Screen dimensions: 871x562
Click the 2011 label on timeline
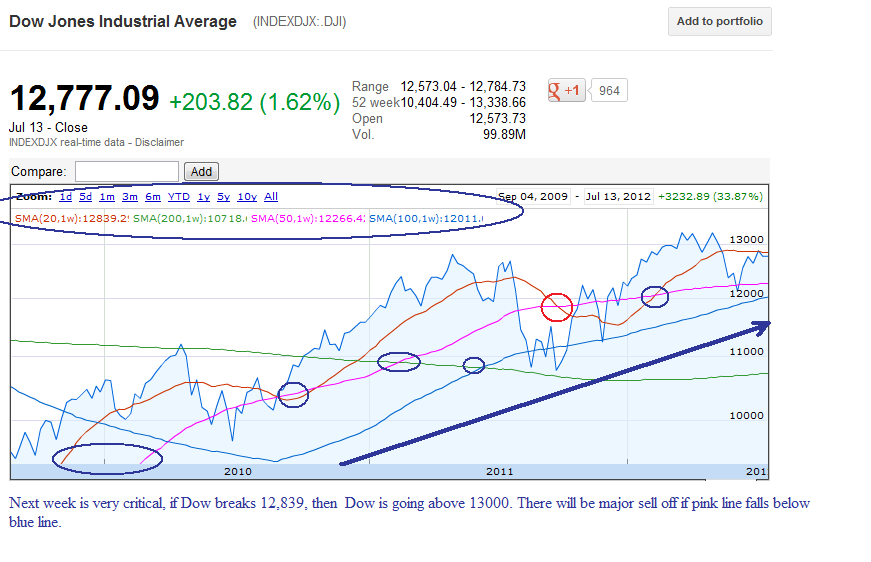(500, 471)
